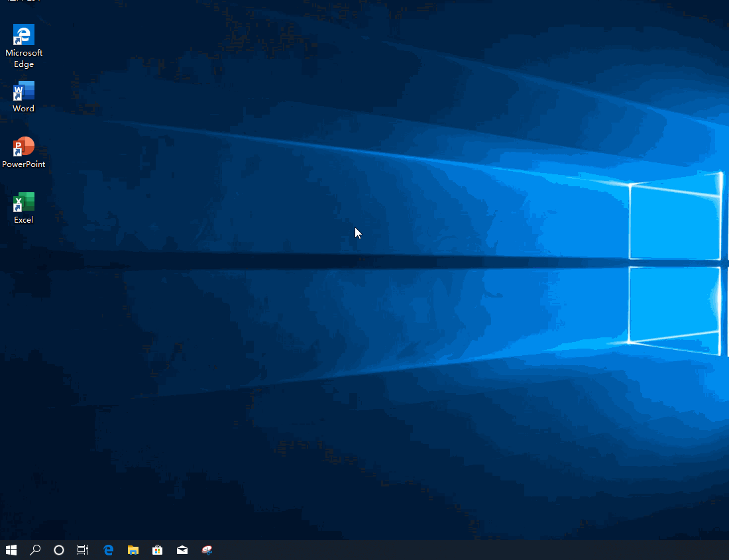Launch Word using its desktop shortcut

coord(23,91)
